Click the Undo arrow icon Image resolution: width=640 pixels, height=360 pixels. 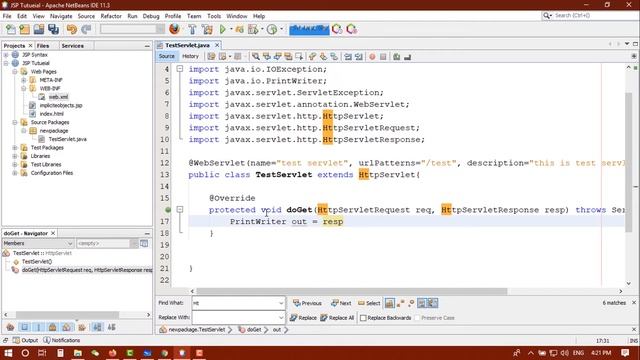(72, 29)
